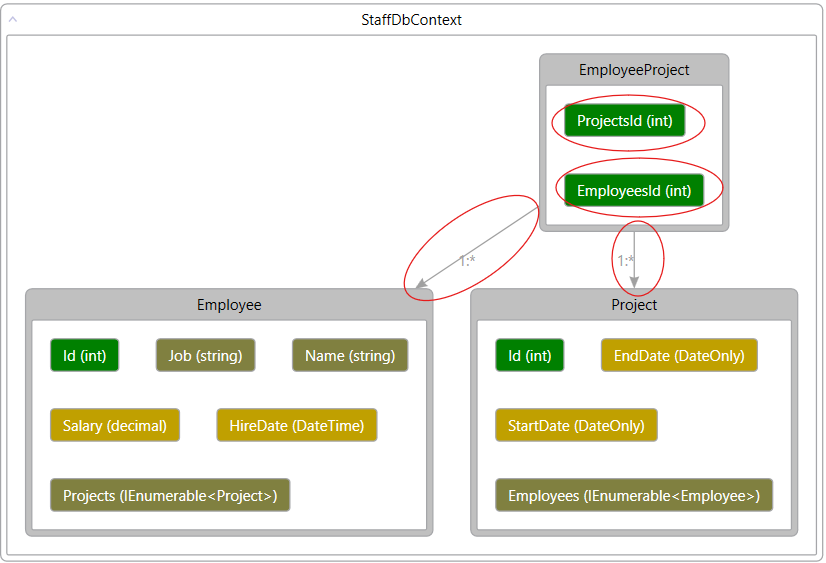
Task: Select the StartDate (DateOnly) property
Action: coord(576,425)
